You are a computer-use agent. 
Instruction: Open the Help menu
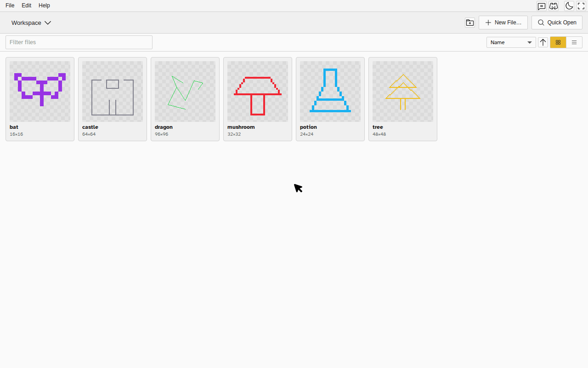click(x=44, y=6)
